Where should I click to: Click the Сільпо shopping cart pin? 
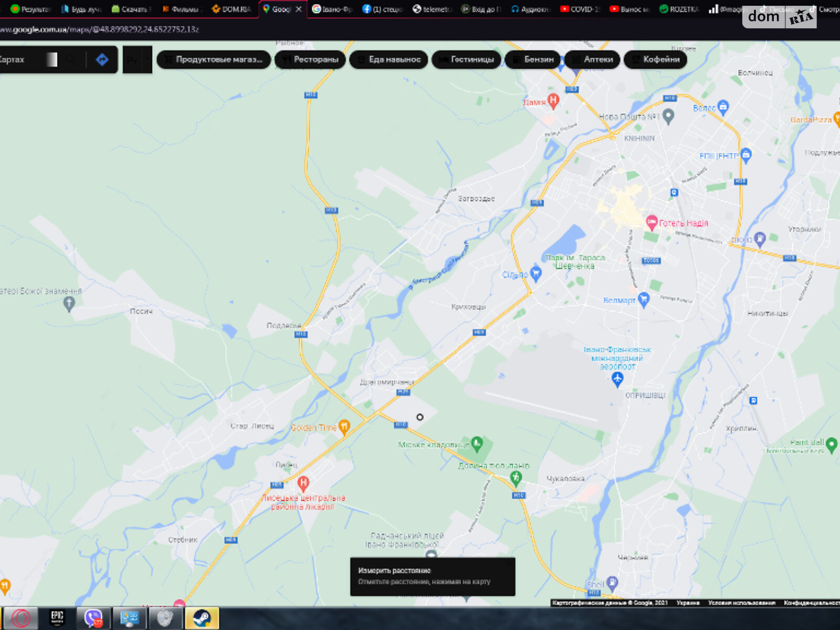(x=535, y=274)
